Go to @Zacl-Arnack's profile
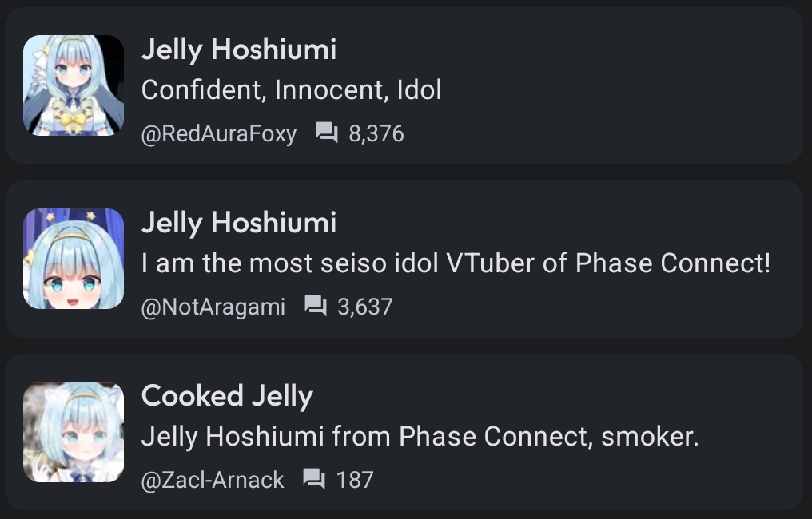Image resolution: width=812 pixels, height=519 pixels. point(212,480)
